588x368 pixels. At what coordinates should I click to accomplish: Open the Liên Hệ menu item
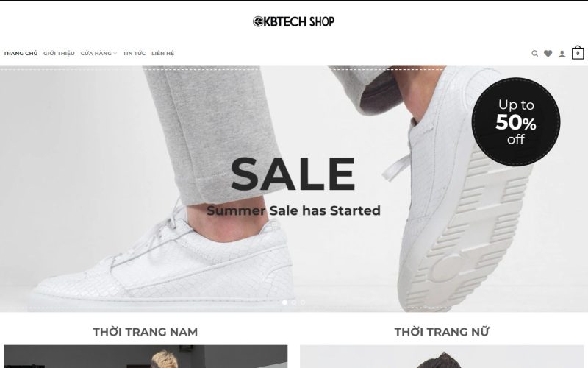coord(162,53)
